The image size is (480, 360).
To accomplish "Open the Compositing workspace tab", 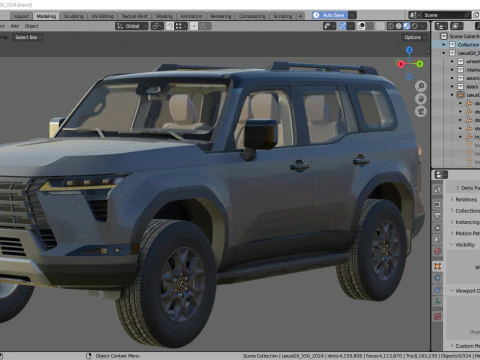I will click(x=252, y=16).
